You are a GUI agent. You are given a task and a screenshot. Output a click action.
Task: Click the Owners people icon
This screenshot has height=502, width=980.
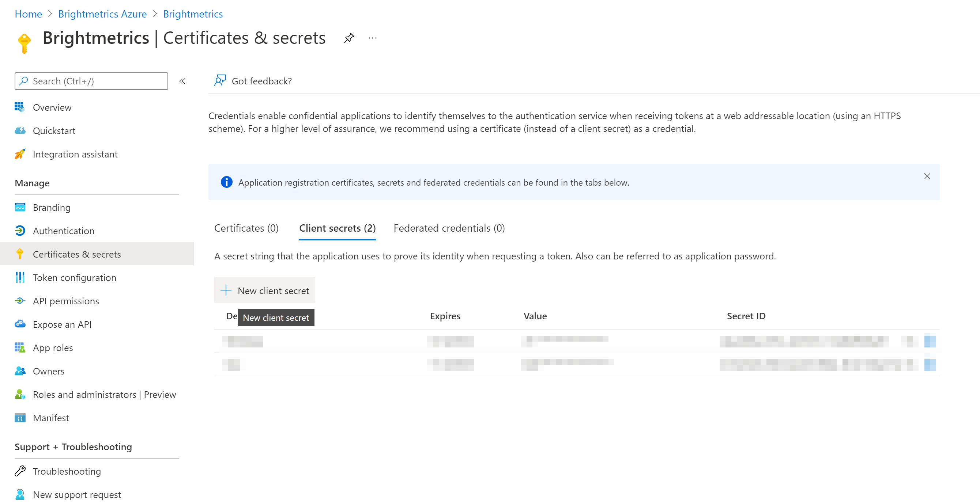click(20, 371)
